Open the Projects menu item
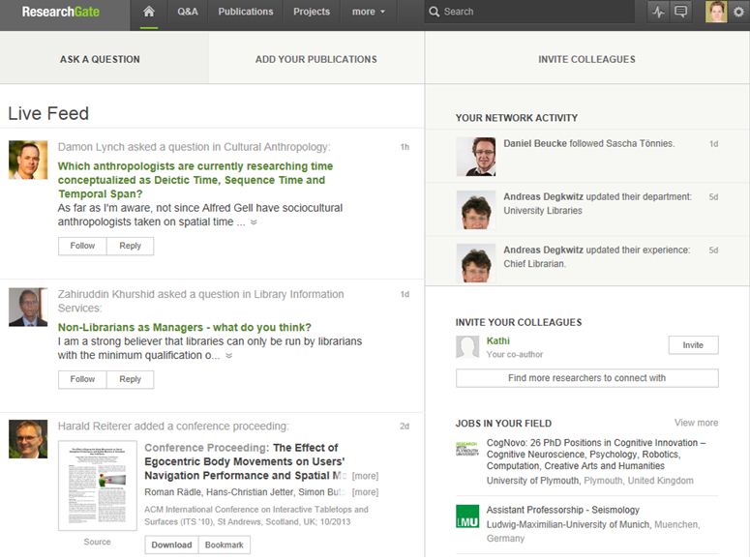This screenshot has height=560, width=750. (312, 12)
